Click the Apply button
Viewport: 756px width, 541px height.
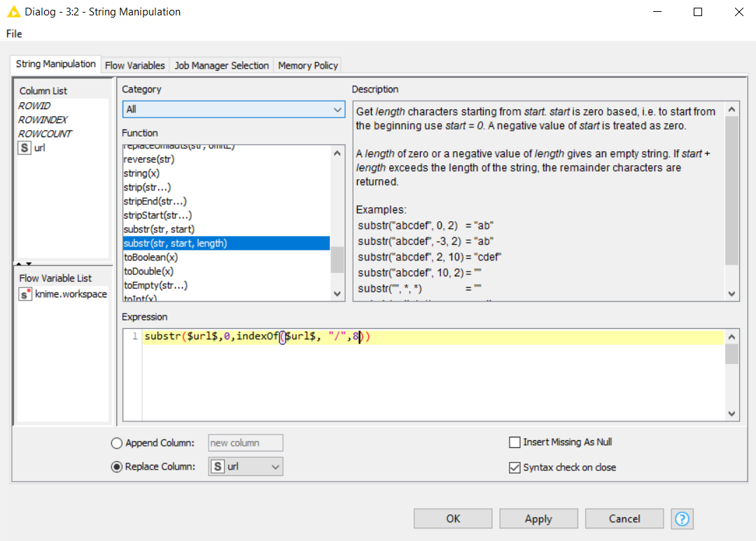[538, 519]
